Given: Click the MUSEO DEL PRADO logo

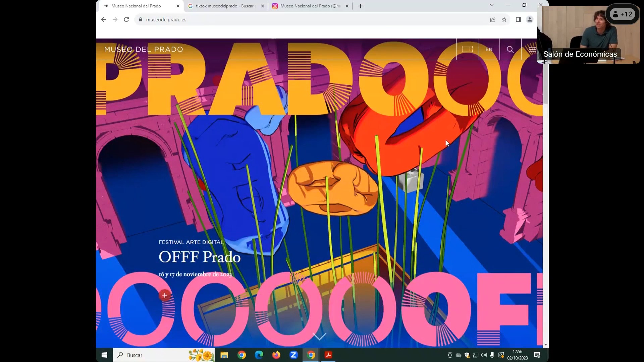Looking at the screenshot, I should pyautogui.click(x=144, y=49).
